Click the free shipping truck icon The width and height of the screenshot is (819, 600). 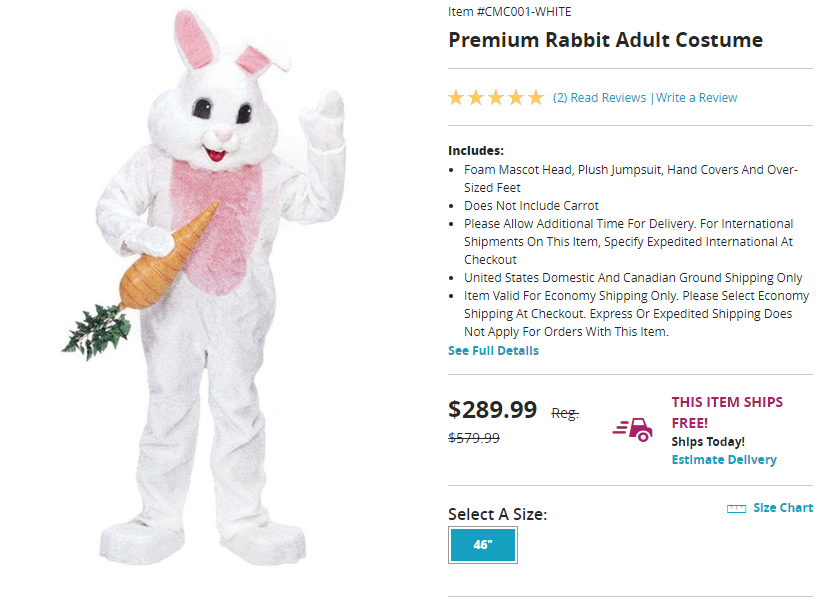pyautogui.click(x=632, y=429)
